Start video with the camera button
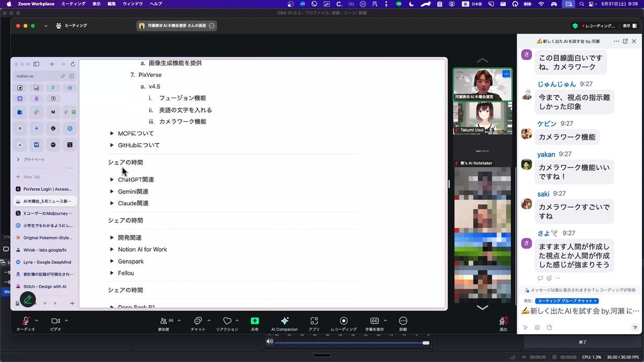The image size is (644, 362). tap(55, 321)
